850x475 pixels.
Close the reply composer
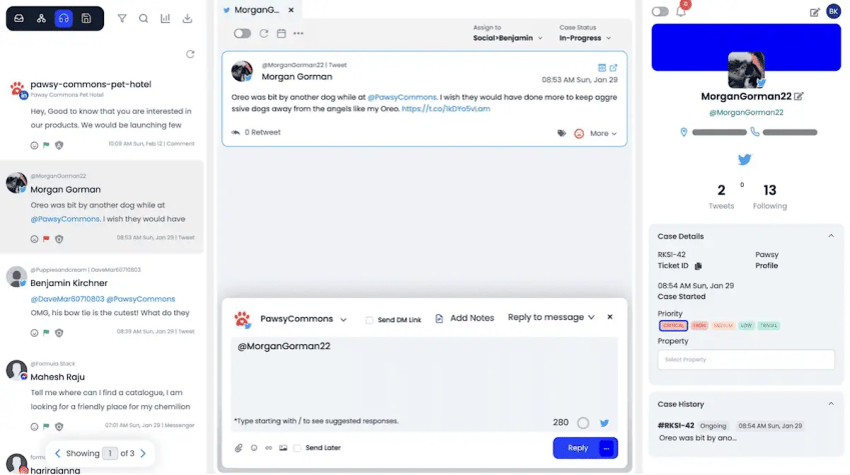click(610, 317)
